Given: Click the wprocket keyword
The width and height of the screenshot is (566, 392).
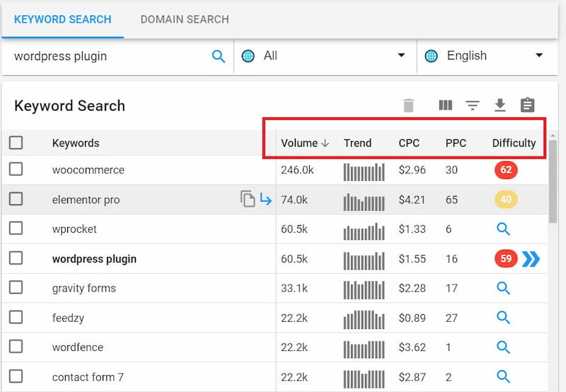Looking at the screenshot, I should click(74, 229).
